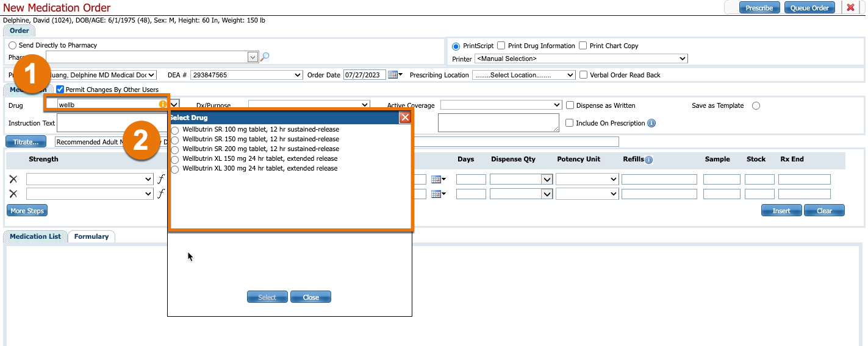Open the first row date calendar icon

tap(437, 179)
